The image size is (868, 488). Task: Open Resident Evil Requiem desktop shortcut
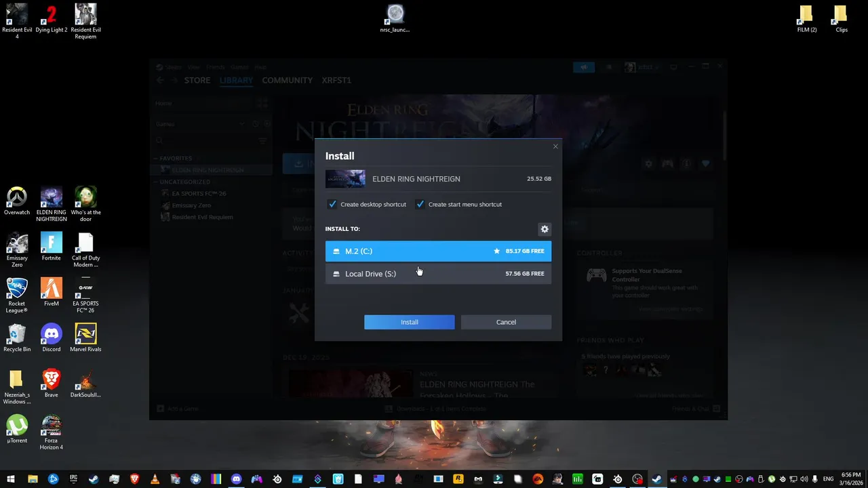85,21
